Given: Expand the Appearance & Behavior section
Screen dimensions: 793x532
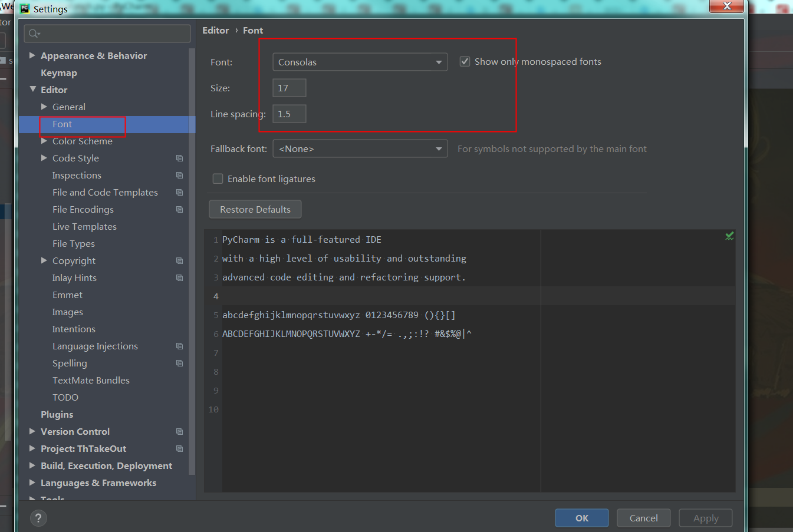Looking at the screenshot, I should tap(32, 55).
